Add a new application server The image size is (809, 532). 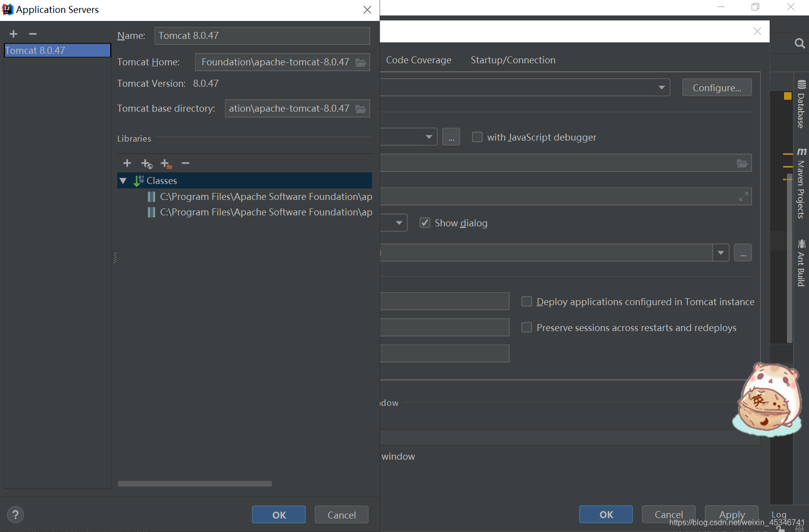[13, 34]
